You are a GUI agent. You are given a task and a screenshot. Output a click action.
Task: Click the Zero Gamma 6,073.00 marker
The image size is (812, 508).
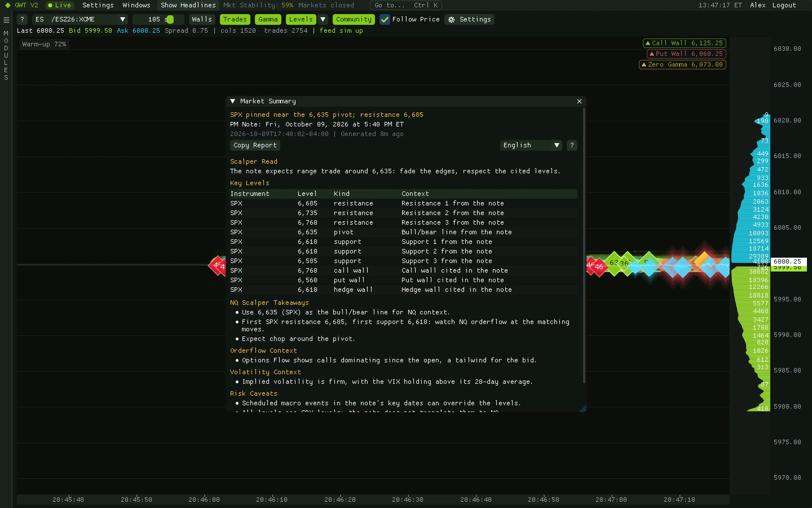click(683, 65)
